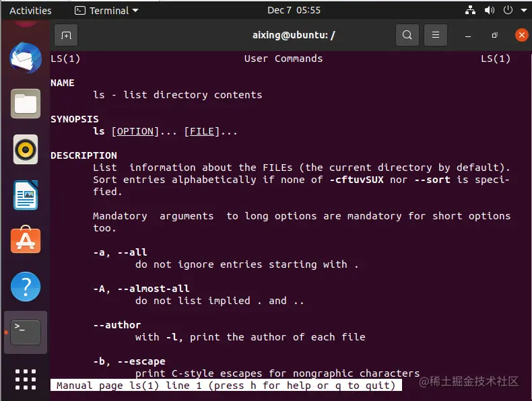Open Ubuntu Software store
Viewport: 532px width, 401px height.
(x=26, y=240)
